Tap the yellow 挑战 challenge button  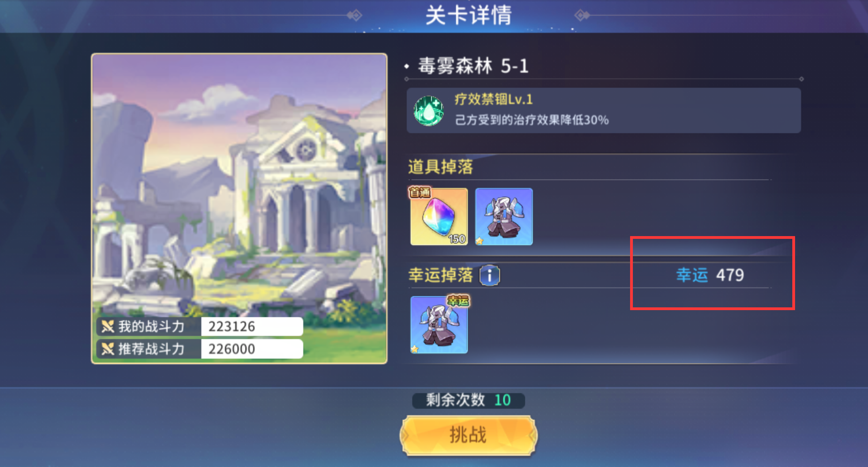468,435
